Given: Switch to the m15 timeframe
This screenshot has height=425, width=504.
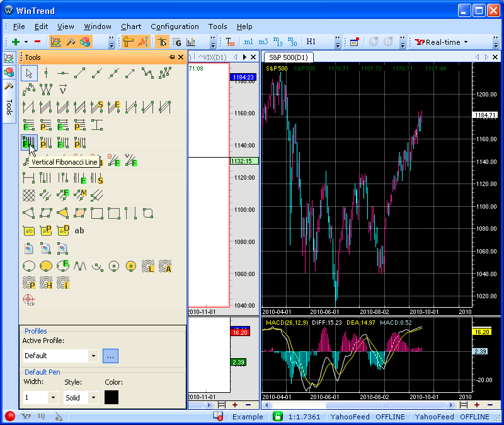Looking at the screenshot, I should (x=278, y=42).
